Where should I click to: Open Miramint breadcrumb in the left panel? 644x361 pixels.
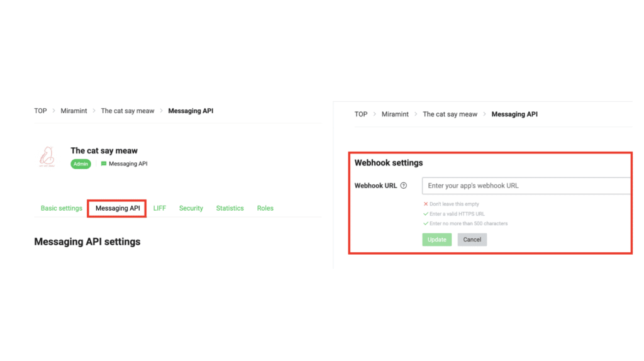74,111
